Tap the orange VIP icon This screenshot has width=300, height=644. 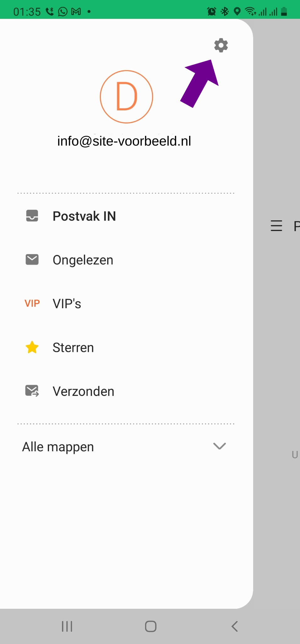click(32, 303)
